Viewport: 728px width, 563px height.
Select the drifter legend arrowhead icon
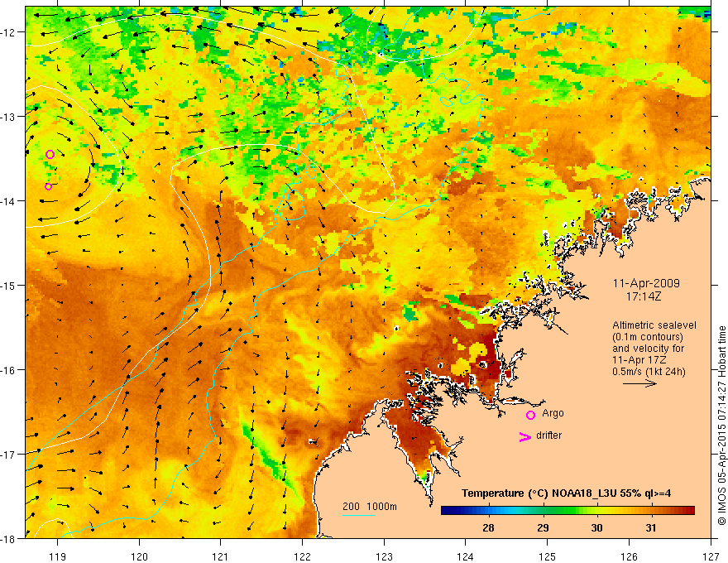(524, 436)
